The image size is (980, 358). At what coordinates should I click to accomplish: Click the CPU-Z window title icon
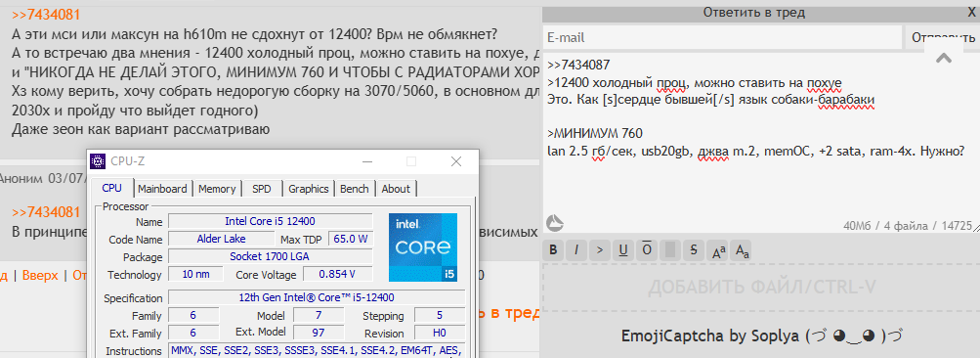coord(98,161)
